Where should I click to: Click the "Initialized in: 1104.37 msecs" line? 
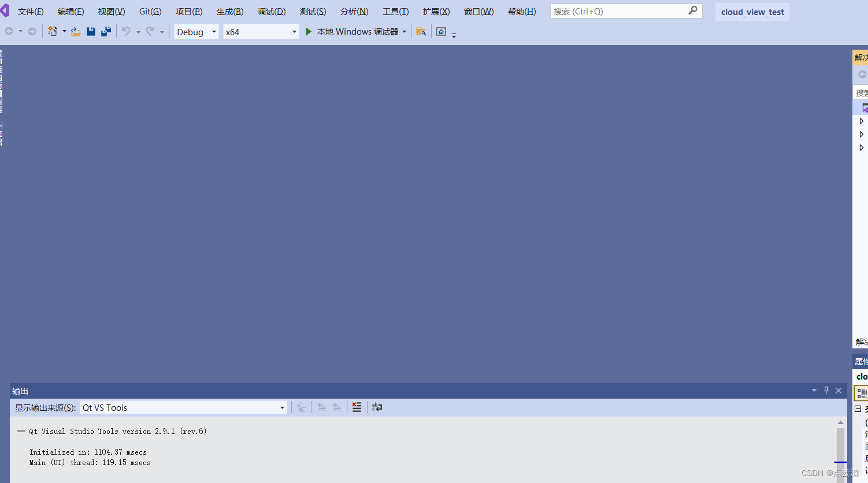click(88, 452)
